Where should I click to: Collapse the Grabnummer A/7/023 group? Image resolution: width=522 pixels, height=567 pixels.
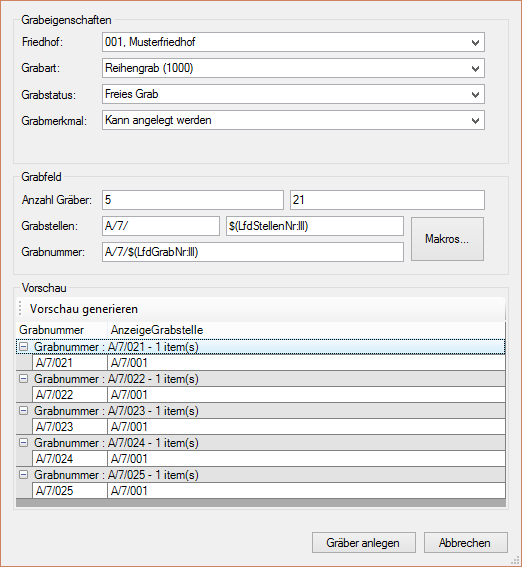tap(23, 410)
